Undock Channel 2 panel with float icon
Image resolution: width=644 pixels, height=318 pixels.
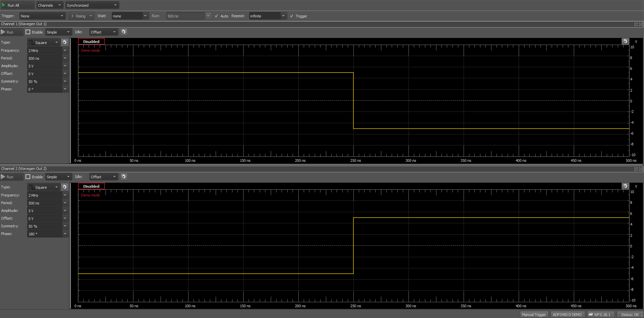point(636,169)
